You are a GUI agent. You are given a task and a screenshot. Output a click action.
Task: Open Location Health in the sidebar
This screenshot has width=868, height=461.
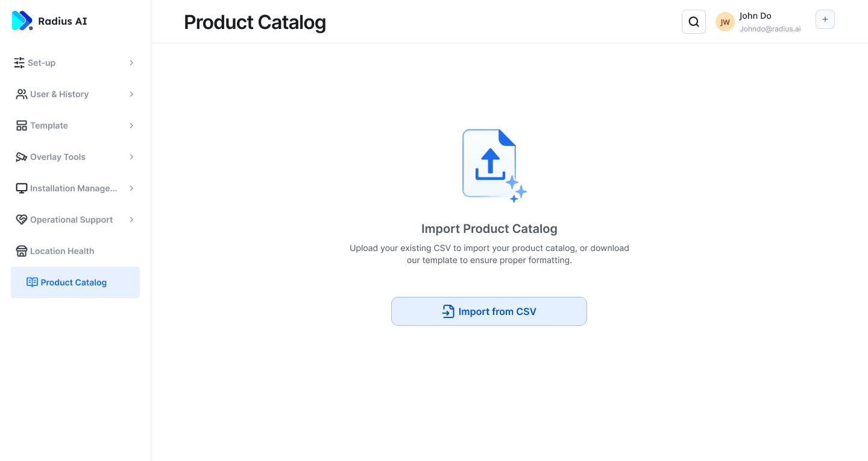pos(62,251)
